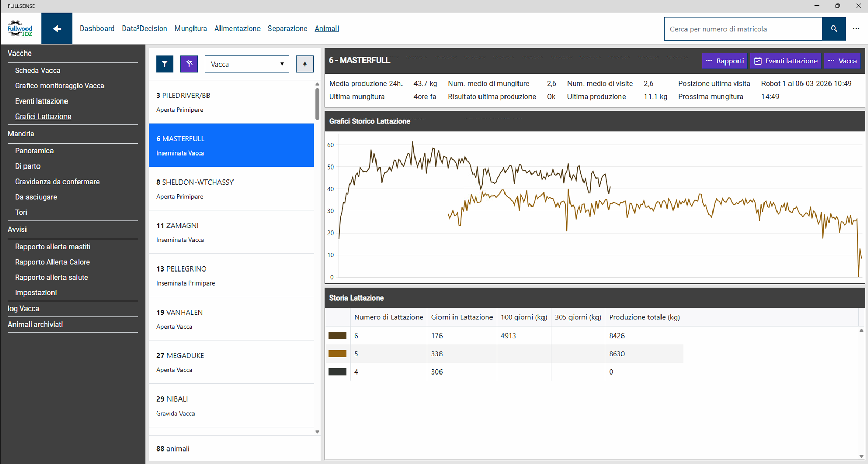Open Eventi lattazione calendar button
Viewport: 868px width, 464px height.
785,61
